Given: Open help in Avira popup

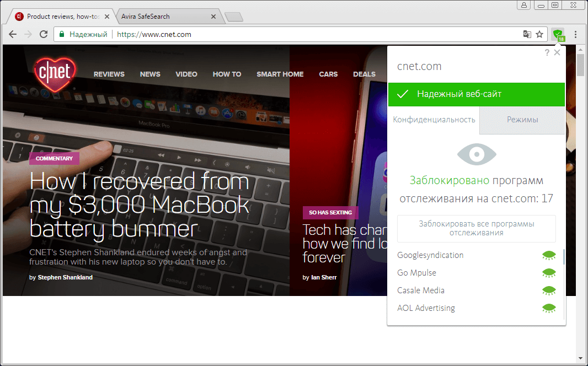Looking at the screenshot, I should (x=547, y=52).
